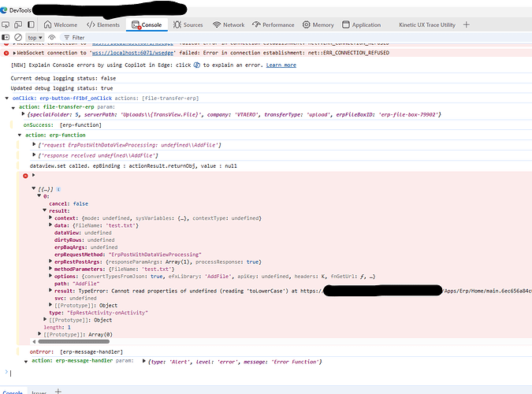The image size is (532, 394).
Task: Click the Copilot explain icon in the notice
Action: tap(197, 65)
